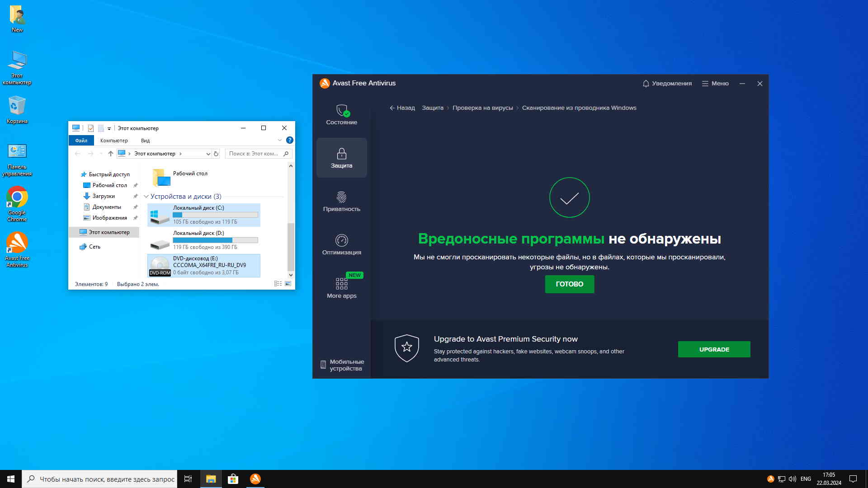Click the Explorer vertical scrollbar thumb
This screenshot has width=868, height=488.
291,246
